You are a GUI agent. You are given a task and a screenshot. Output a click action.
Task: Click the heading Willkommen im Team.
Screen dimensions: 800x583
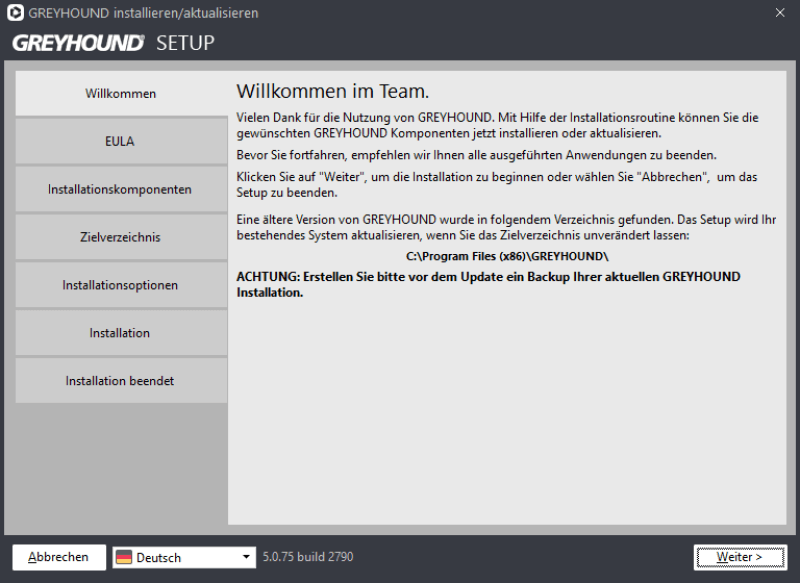333,91
